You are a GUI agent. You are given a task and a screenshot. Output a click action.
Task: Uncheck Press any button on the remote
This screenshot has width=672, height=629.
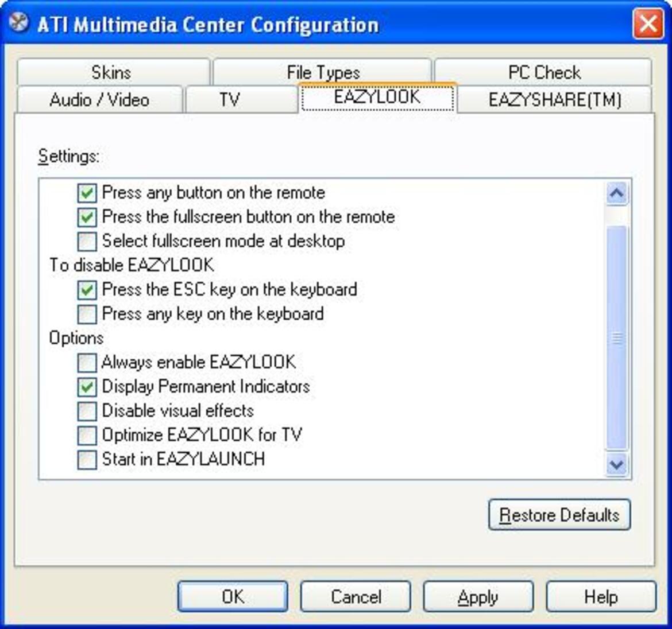[87, 193]
